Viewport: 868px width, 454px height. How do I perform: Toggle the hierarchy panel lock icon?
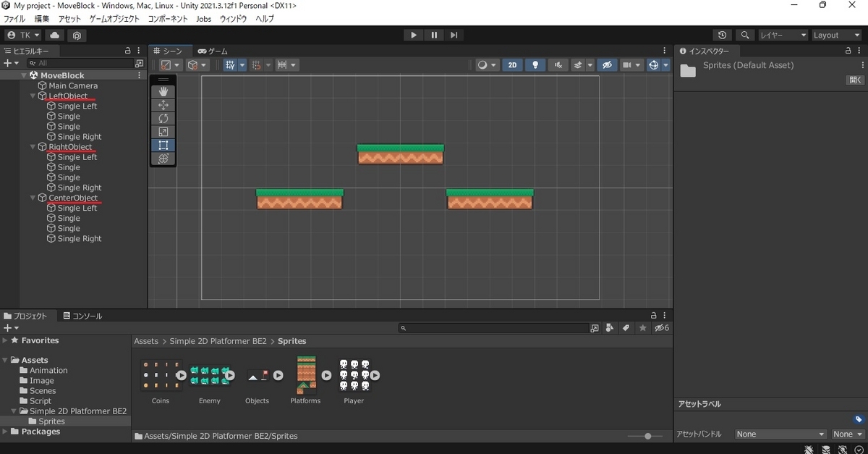(127, 51)
